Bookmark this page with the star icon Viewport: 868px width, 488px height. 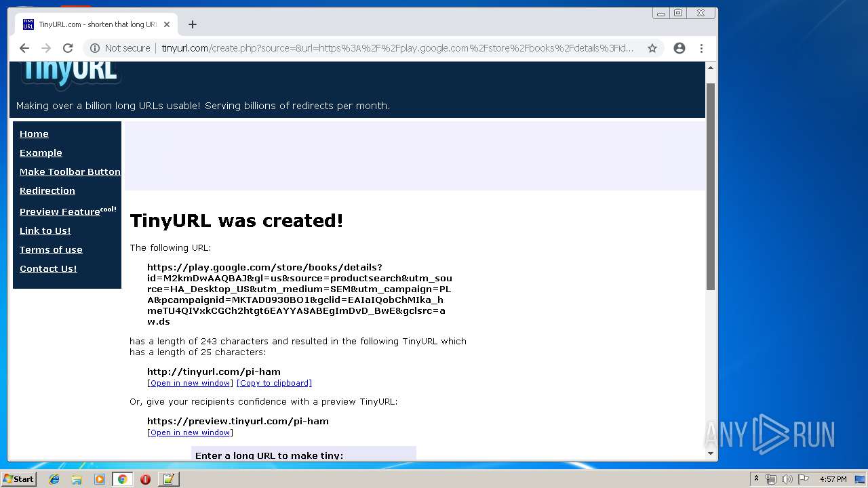(652, 48)
